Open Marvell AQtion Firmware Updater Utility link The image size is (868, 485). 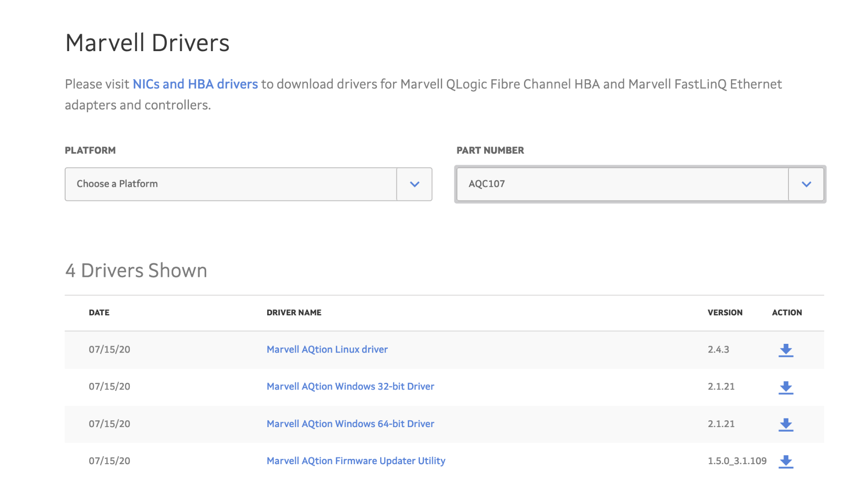[356, 461]
